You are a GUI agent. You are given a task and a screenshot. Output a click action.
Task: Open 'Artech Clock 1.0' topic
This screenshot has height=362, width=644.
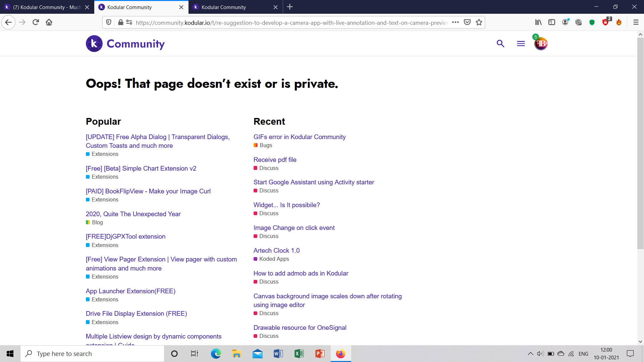(x=276, y=250)
